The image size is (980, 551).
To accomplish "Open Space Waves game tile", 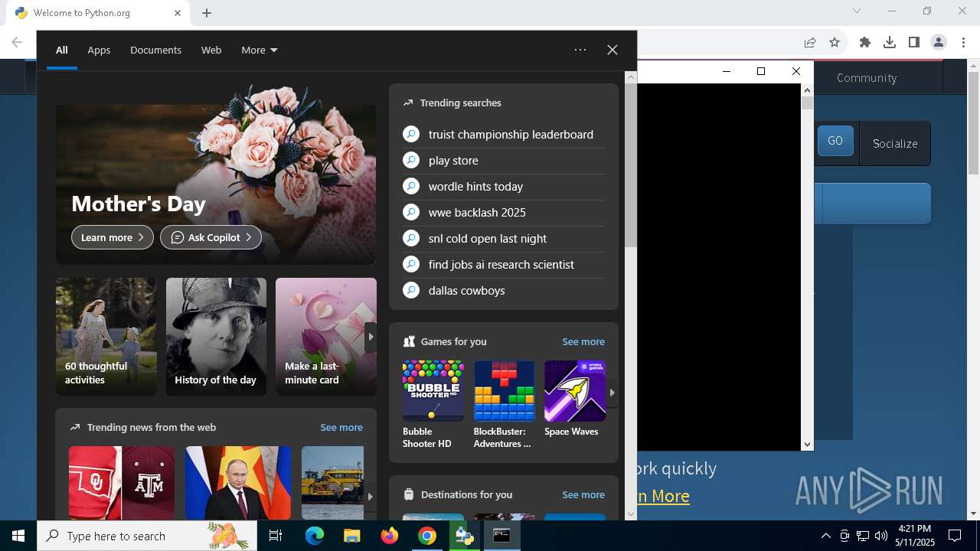I will click(574, 399).
